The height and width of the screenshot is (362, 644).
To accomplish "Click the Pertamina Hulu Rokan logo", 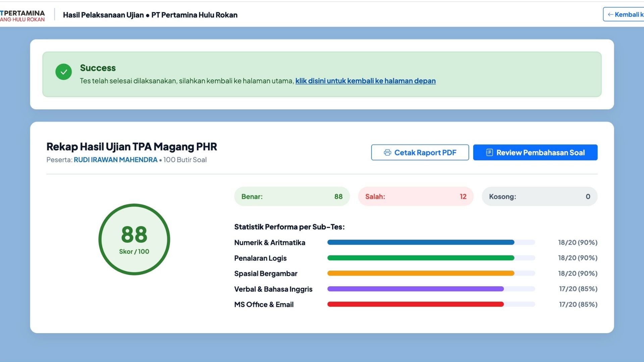I will point(22,15).
